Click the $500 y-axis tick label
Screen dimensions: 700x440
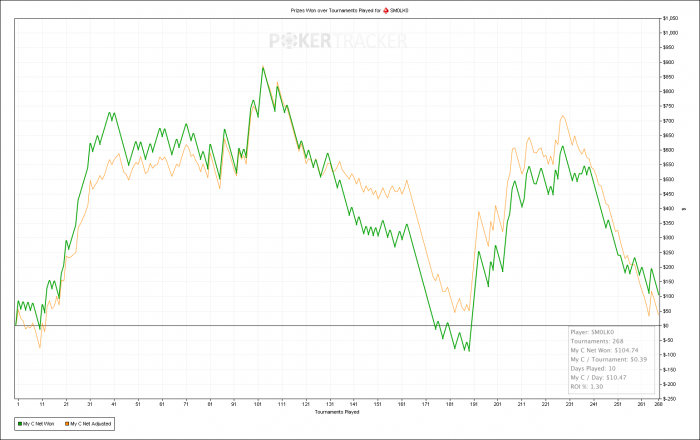(x=668, y=179)
